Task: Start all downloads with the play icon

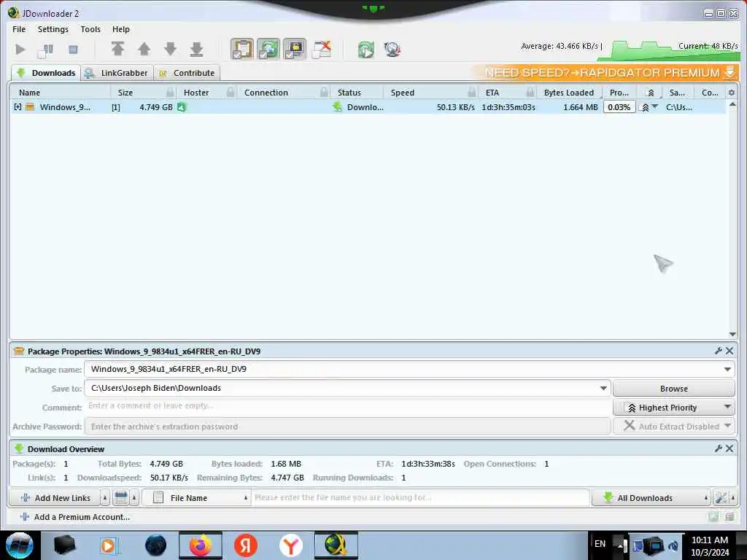Action: pyautogui.click(x=20, y=49)
